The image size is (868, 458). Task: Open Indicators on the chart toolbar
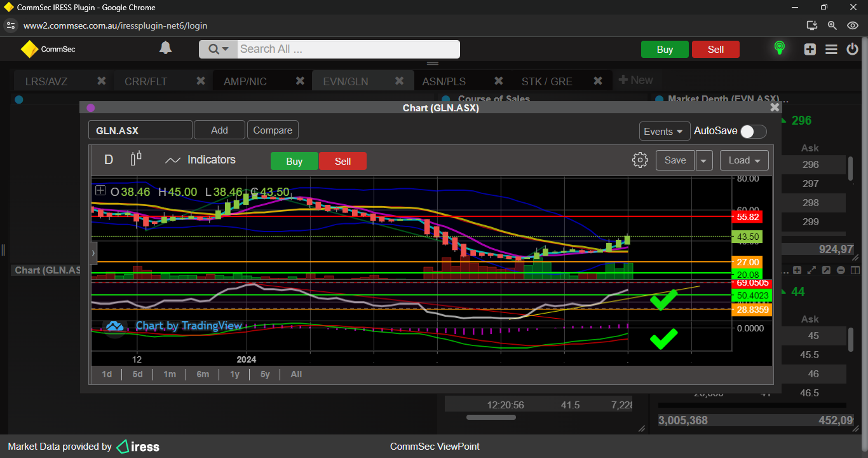coord(200,160)
